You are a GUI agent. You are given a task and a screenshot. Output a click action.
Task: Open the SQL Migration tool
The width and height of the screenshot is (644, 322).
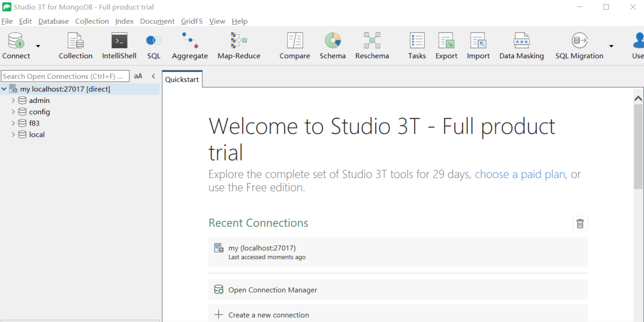tap(579, 45)
